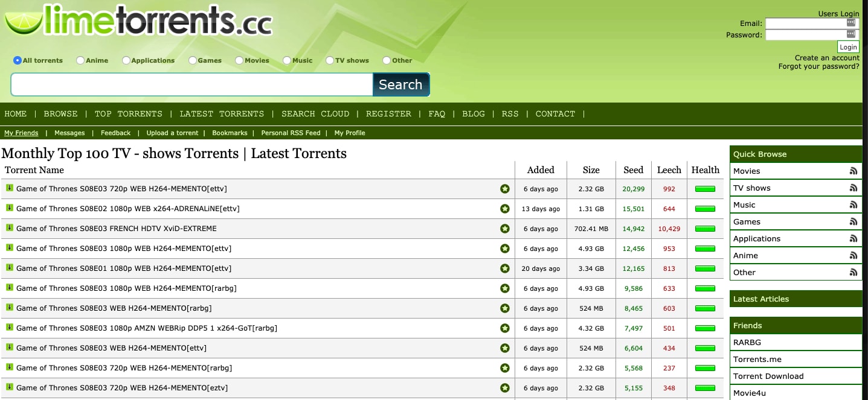
Task: Open RSS feed icon for Music
Action: tap(853, 205)
